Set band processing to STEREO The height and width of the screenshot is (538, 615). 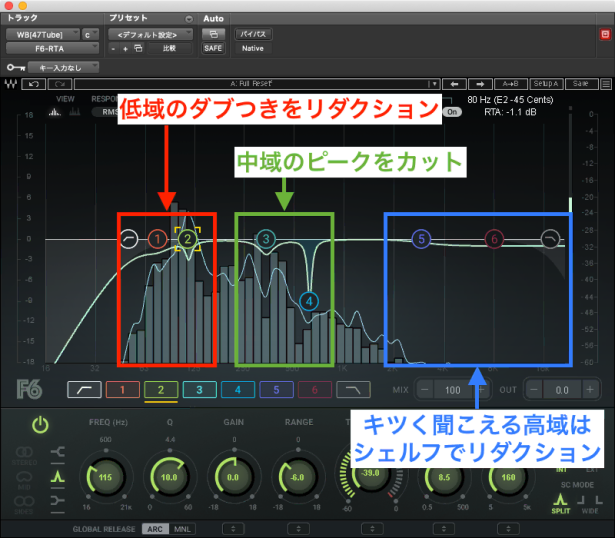(24, 456)
